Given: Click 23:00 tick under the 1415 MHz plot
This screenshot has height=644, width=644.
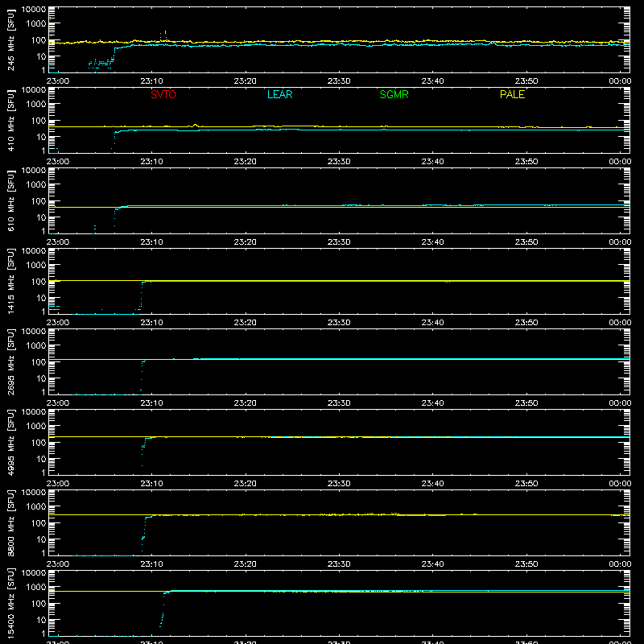Looking at the screenshot, I should pos(58,323).
